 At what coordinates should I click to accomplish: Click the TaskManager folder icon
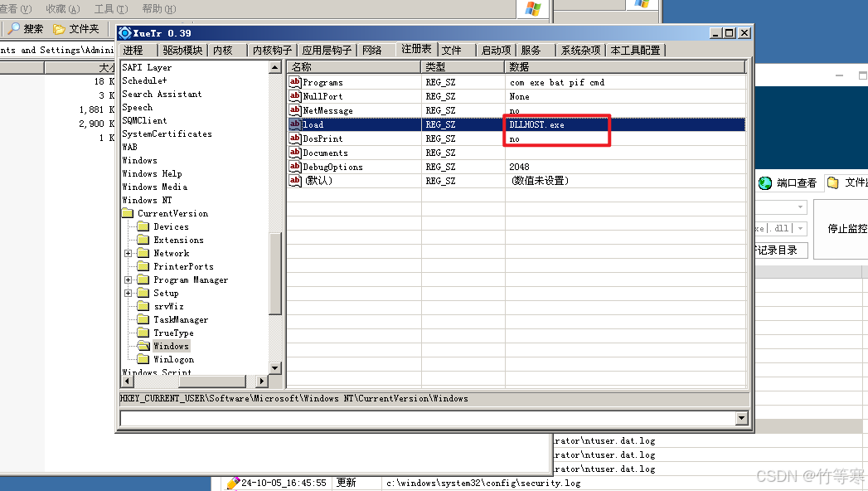(x=143, y=319)
